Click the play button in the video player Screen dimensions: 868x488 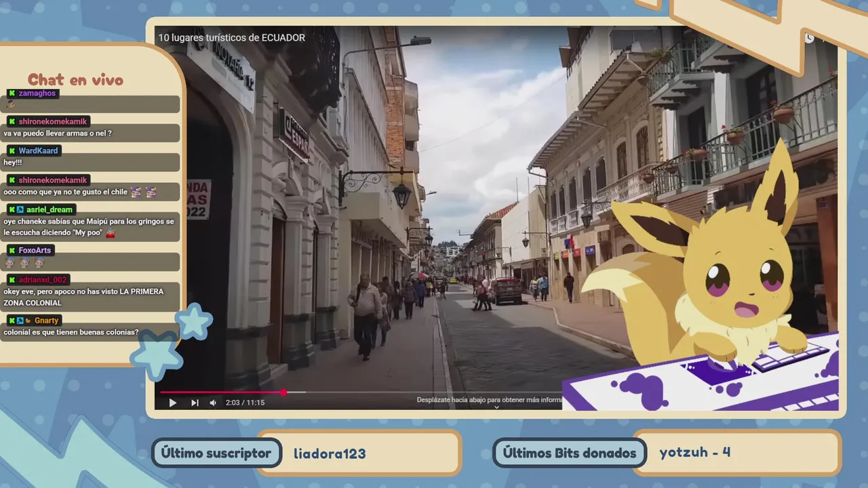tap(172, 403)
